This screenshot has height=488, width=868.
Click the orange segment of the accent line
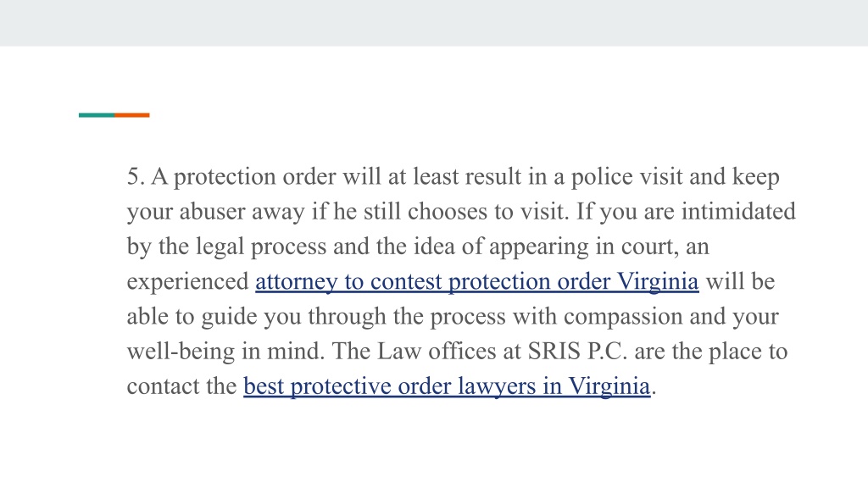pos(131,115)
